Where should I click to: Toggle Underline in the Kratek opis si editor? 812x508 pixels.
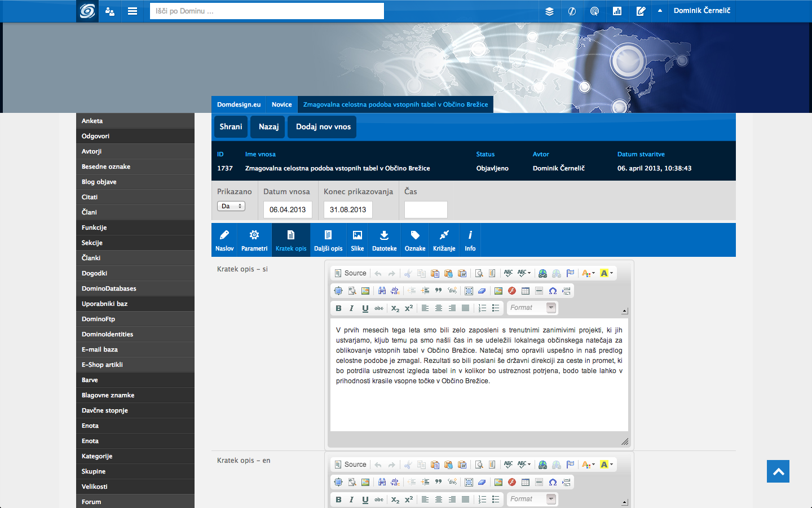pyautogui.click(x=365, y=308)
